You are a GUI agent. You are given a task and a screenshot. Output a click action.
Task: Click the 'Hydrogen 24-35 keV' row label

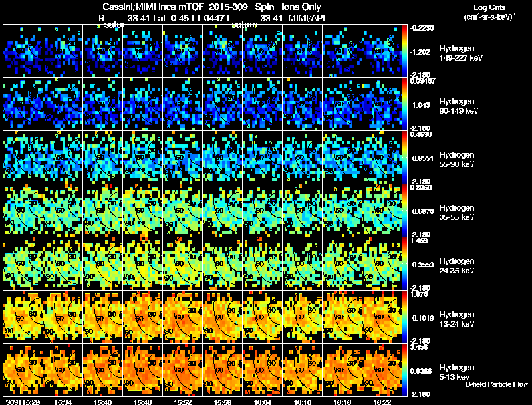457,266
